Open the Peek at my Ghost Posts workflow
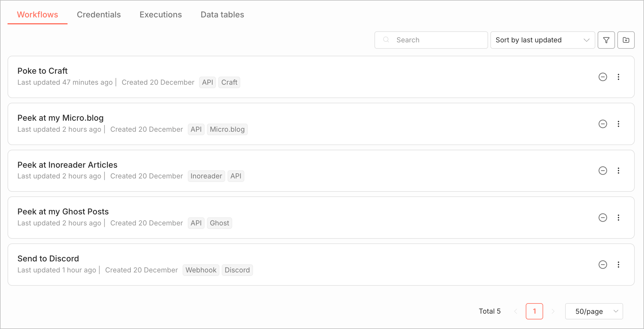The width and height of the screenshot is (644, 329). [63, 211]
